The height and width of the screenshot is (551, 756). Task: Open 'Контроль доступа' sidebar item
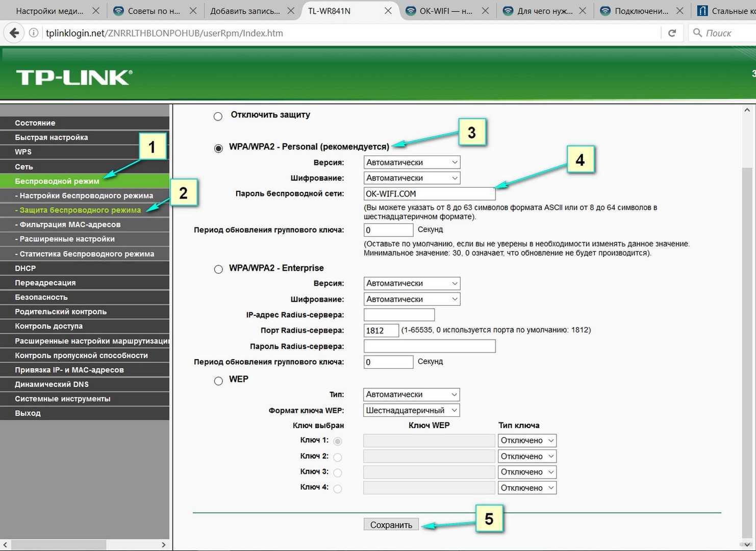(x=85, y=326)
